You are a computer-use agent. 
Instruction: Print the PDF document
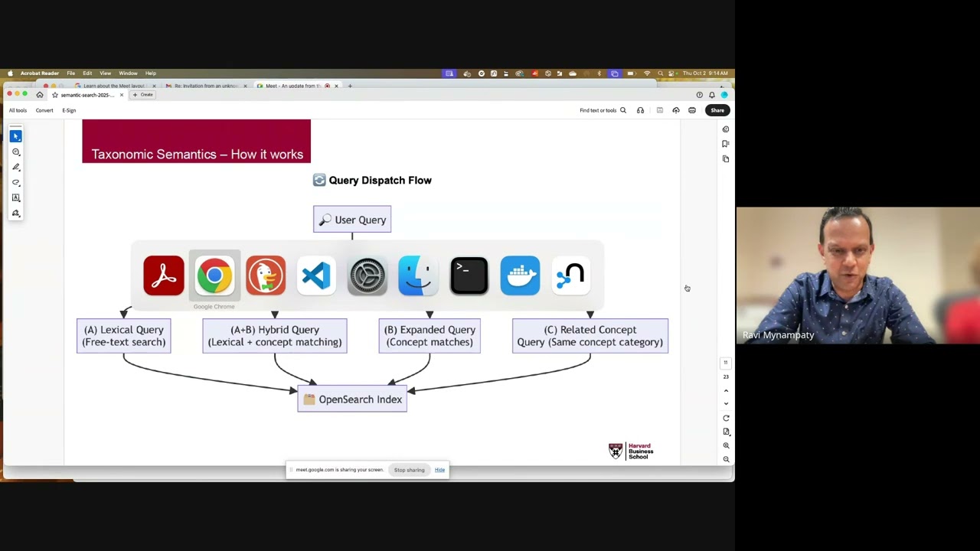[692, 110]
